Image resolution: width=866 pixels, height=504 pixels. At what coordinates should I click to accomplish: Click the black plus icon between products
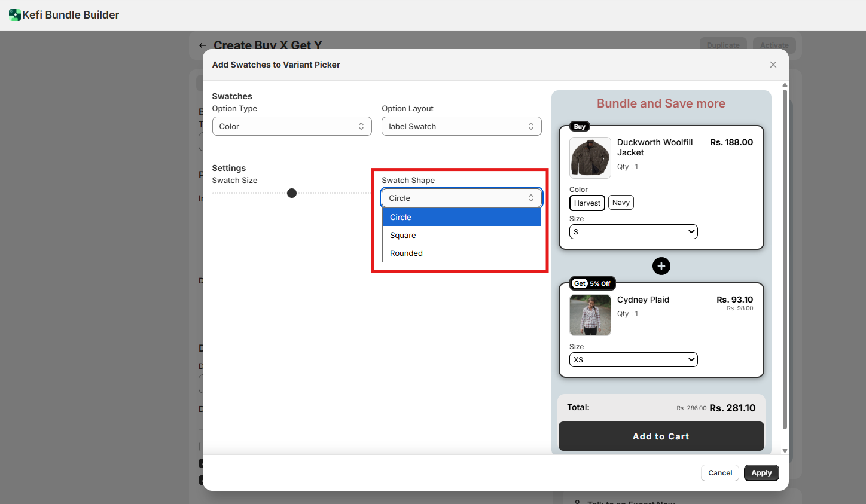click(x=661, y=266)
